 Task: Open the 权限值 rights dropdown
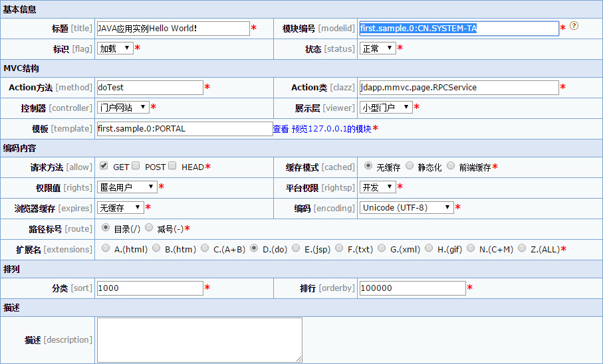point(127,187)
